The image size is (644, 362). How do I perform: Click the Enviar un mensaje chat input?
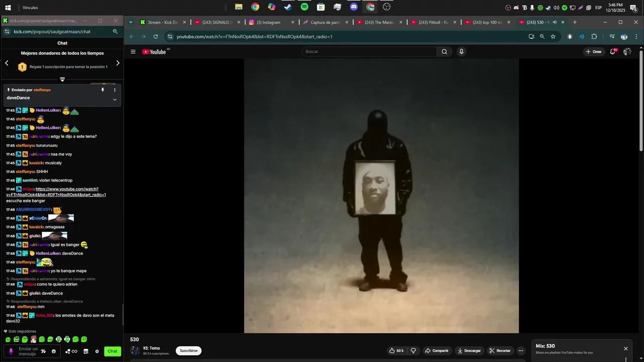coord(28,351)
